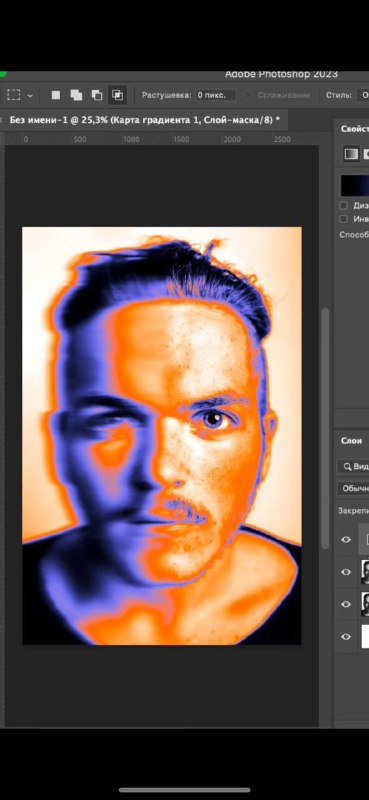Viewport: 369px width, 800px height.
Task: Switch to the Слои panel tab
Action: coord(352,440)
